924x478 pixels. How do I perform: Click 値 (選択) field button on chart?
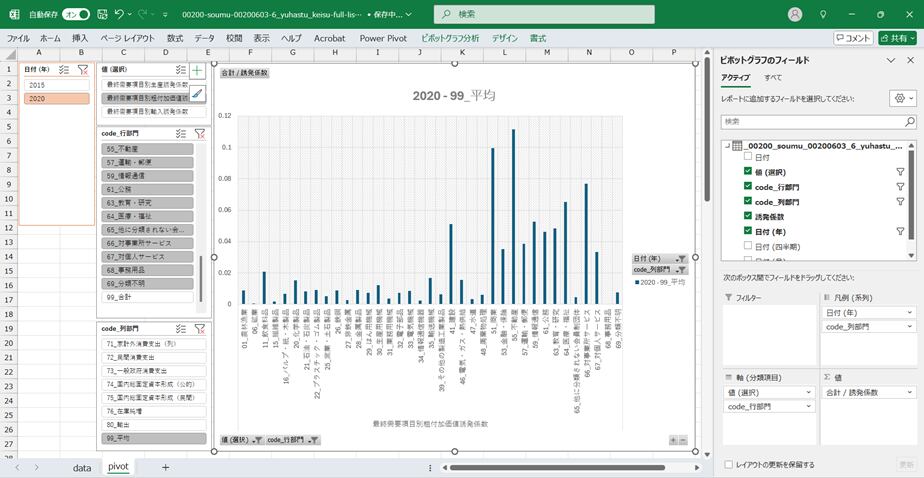pos(242,440)
